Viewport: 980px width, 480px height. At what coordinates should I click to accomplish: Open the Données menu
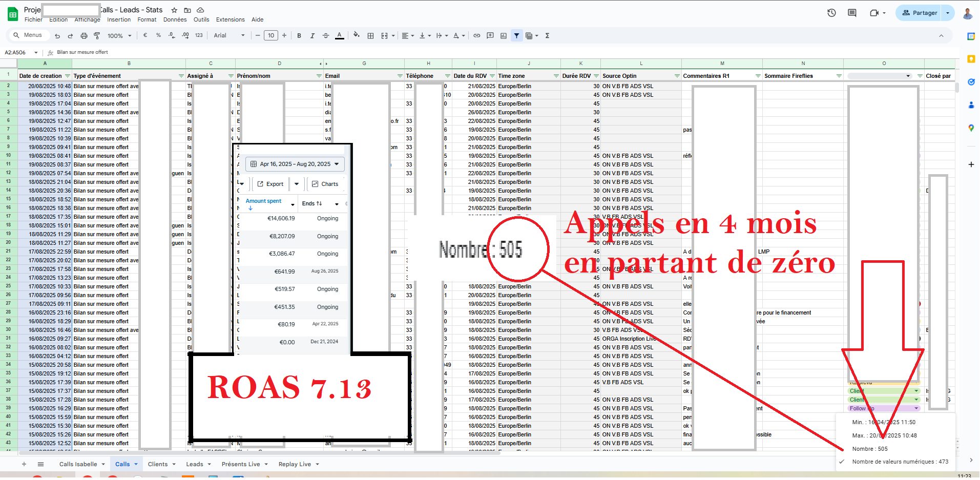[x=175, y=19]
